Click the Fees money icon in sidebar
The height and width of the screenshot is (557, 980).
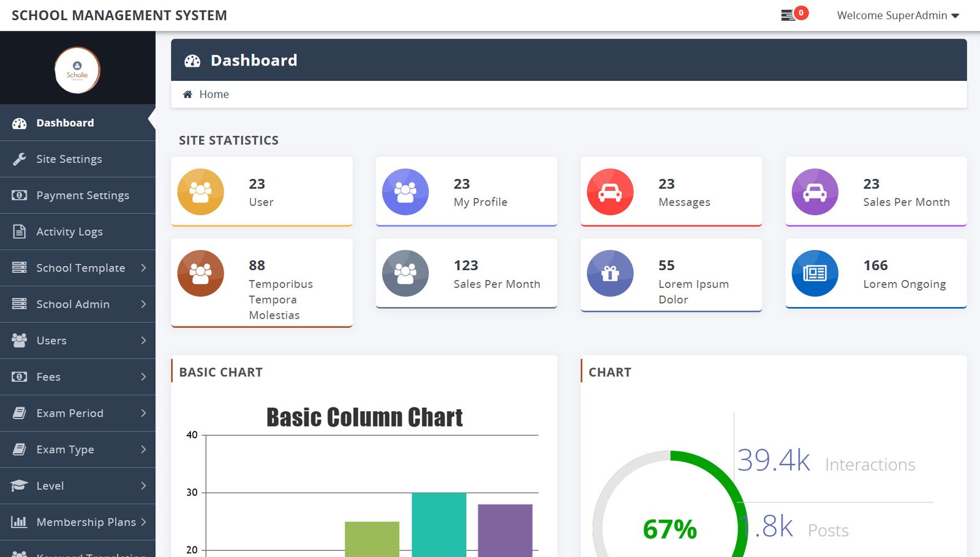(x=20, y=377)
